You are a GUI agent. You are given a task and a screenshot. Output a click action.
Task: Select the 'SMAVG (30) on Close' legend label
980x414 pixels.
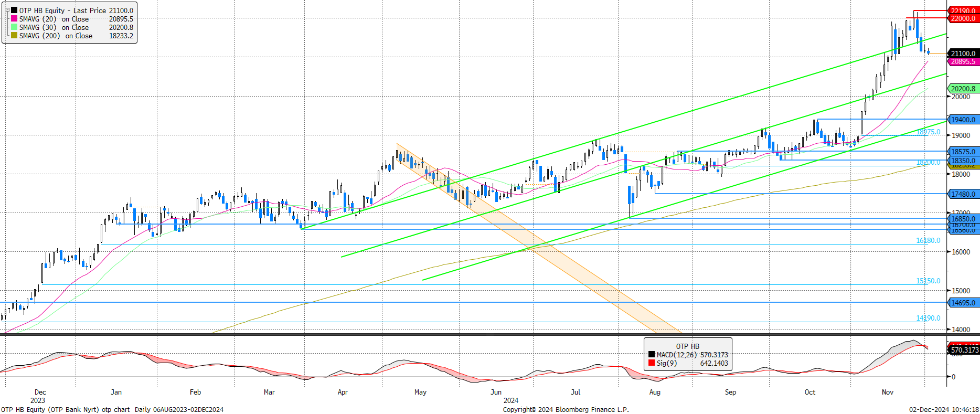point(54,27)
